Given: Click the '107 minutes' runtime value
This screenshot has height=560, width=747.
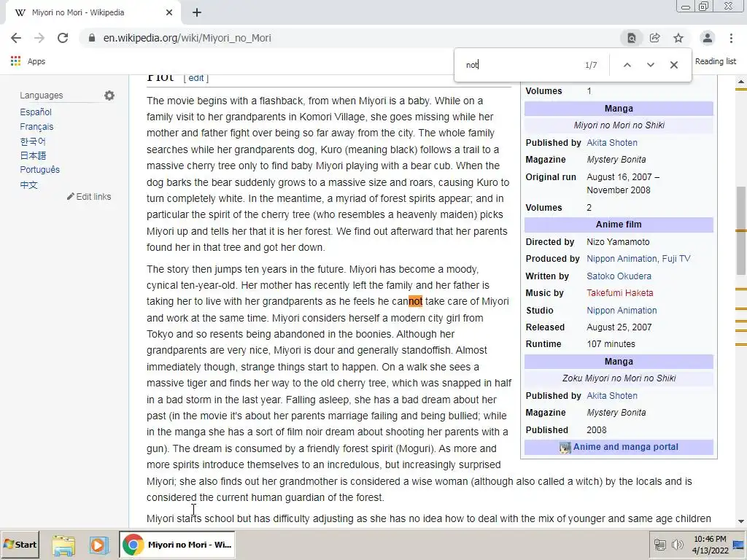Looking at the screenshot, I should point(611,344).
